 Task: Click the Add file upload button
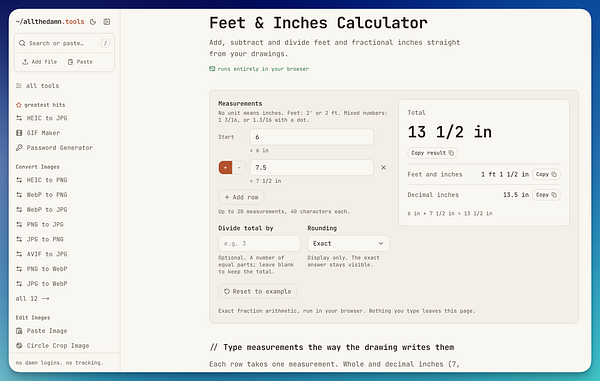click(39, 62)
